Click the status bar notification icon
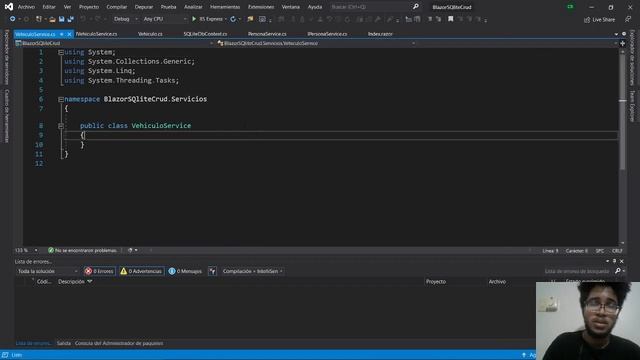Viewport: 640px width, 360px height. tap(5, 355)
